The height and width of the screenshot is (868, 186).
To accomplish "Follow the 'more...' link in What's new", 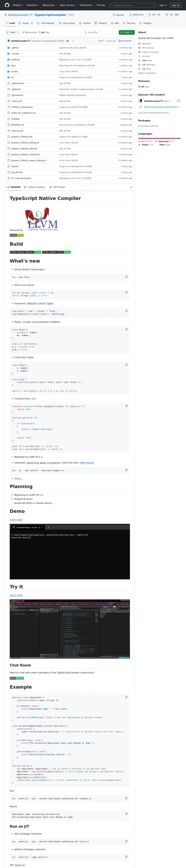I will click(x=18, y=478).
